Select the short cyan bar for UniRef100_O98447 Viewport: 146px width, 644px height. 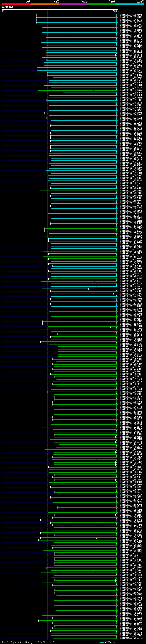(x=90, y=93)
